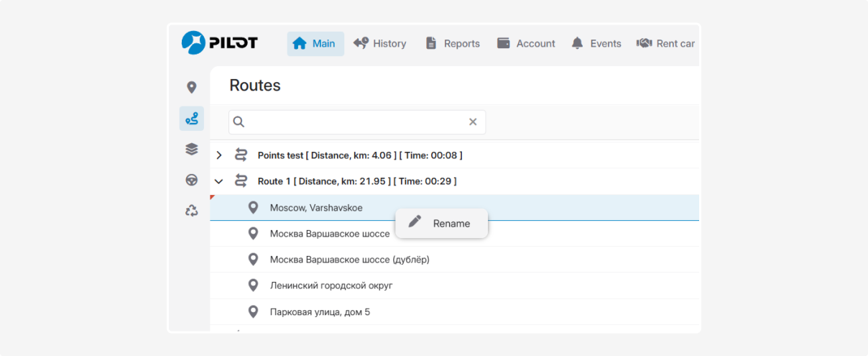
Task: Open the Account tab
Action: (x=526, y=44)
